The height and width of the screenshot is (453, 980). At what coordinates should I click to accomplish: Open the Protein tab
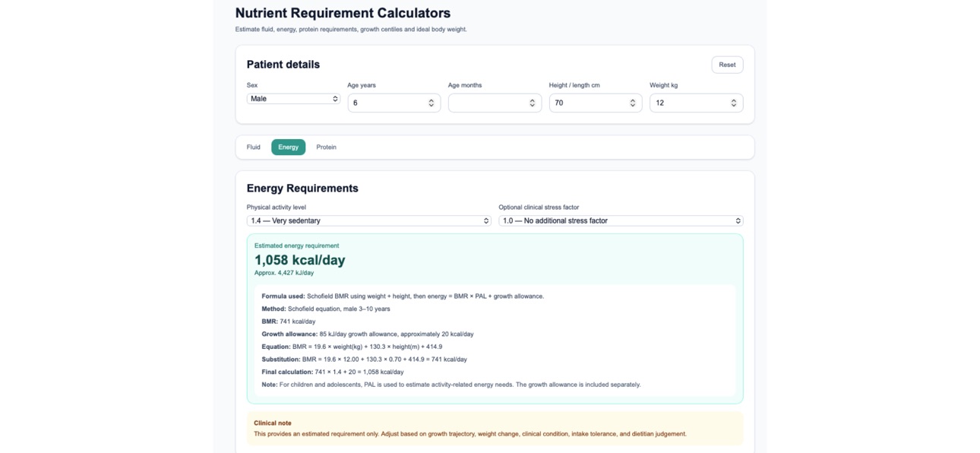(x=327, y=147)
